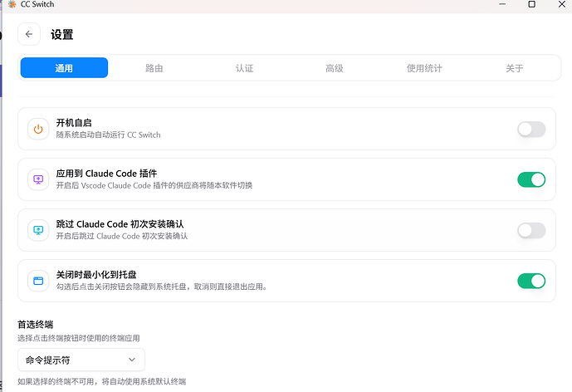Enable the 开机自启 switch

pyautogui.click(x=531, y=130)
